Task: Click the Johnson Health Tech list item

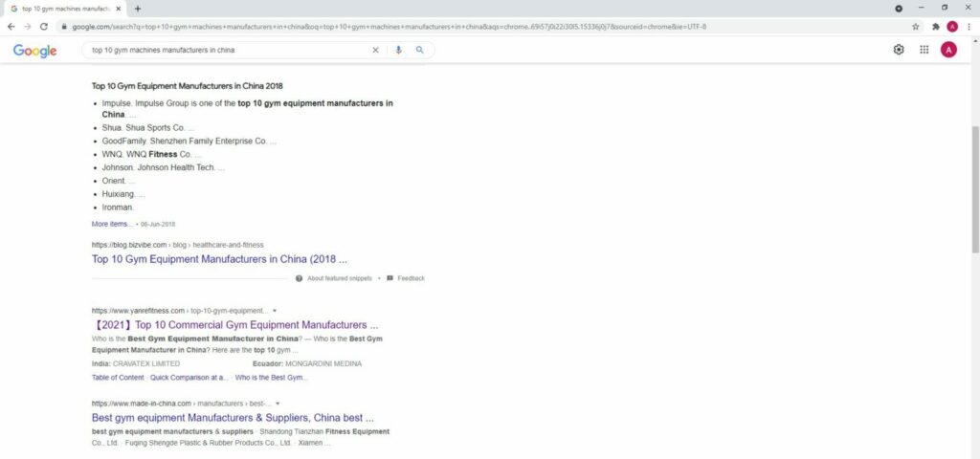Action: coord(163,167)
